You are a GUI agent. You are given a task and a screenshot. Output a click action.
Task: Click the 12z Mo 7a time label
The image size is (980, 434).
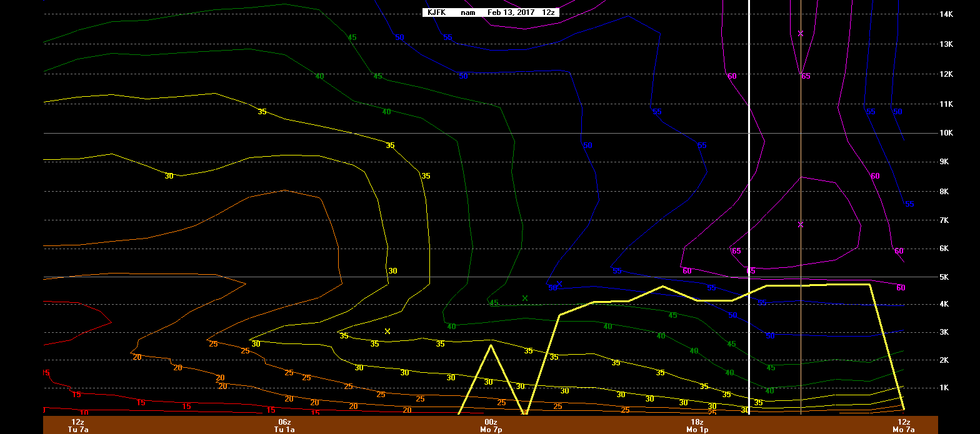coord(904,425)
